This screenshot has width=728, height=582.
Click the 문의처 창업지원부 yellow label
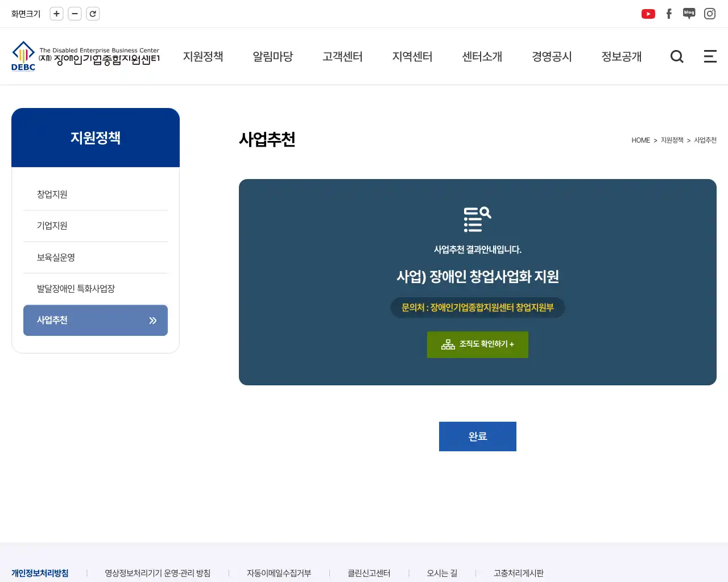478,307
